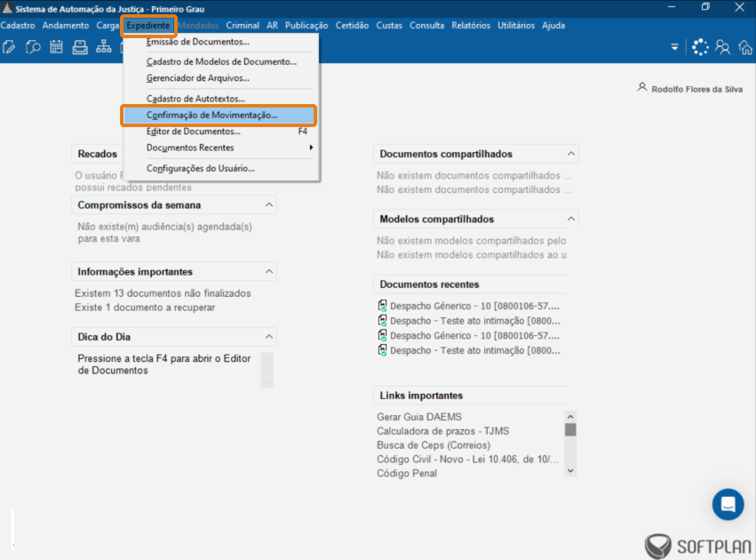Open the Carga menu
The image size is (756, 560).
pos(107,26)
